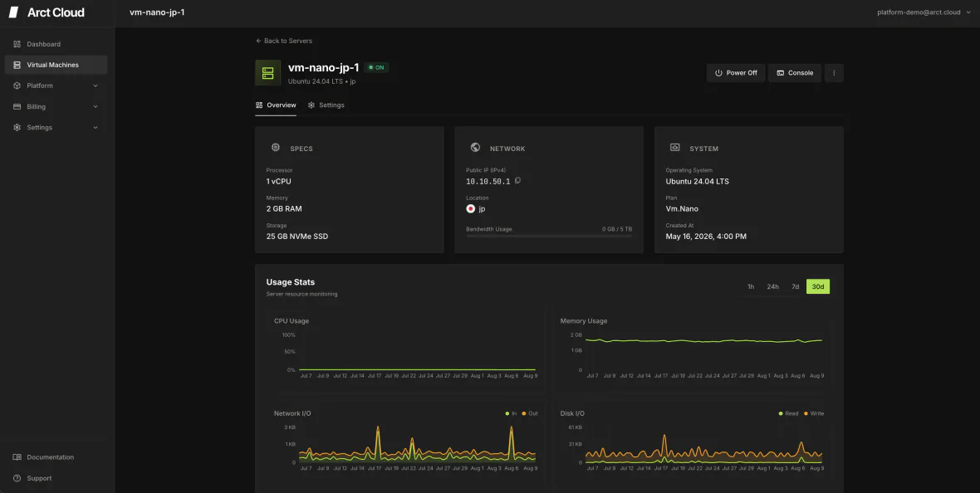Click the Power Off button

pyautogui.click(x=736, y=73)
